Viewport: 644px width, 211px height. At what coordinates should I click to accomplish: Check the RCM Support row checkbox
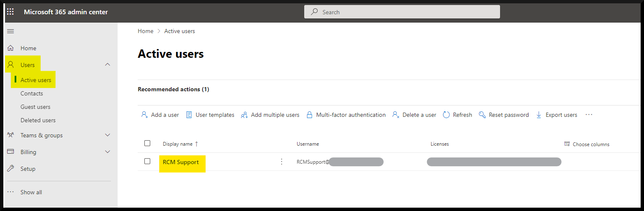tap(147, 161)
